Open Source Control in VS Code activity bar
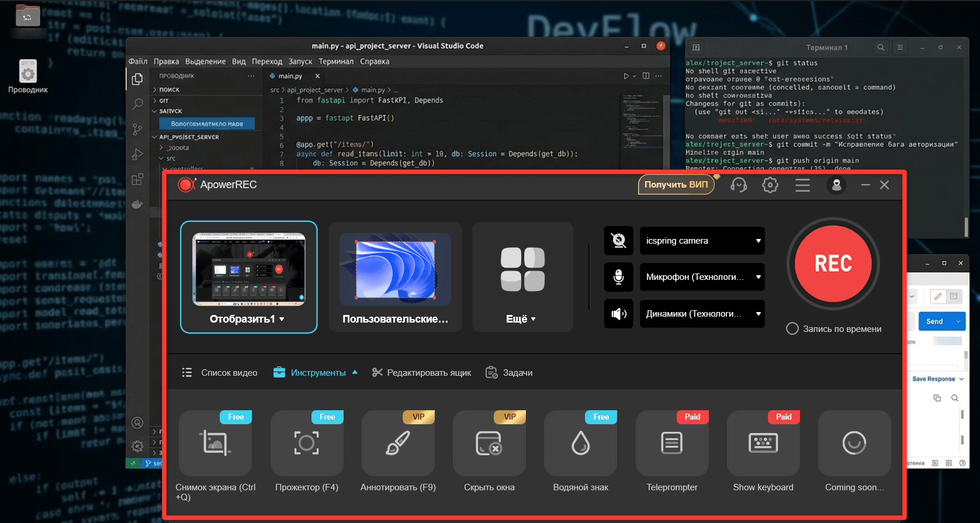Viewport: 980px width, 523px height. point(137,129)
